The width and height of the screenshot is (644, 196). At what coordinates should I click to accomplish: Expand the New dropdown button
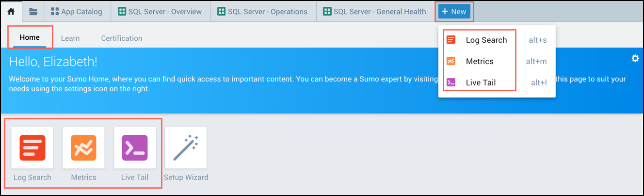[x=454, y=12]
